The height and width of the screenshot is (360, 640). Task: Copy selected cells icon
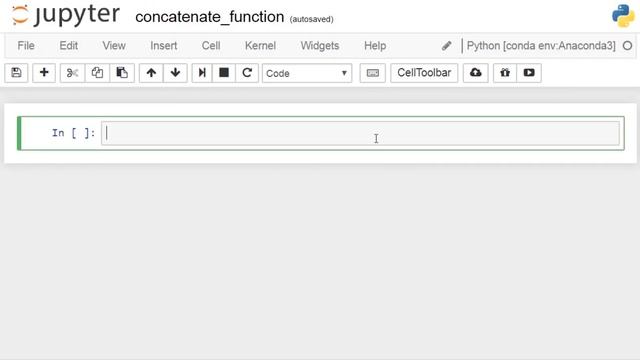pyautogui.click(x=97, y=73)
